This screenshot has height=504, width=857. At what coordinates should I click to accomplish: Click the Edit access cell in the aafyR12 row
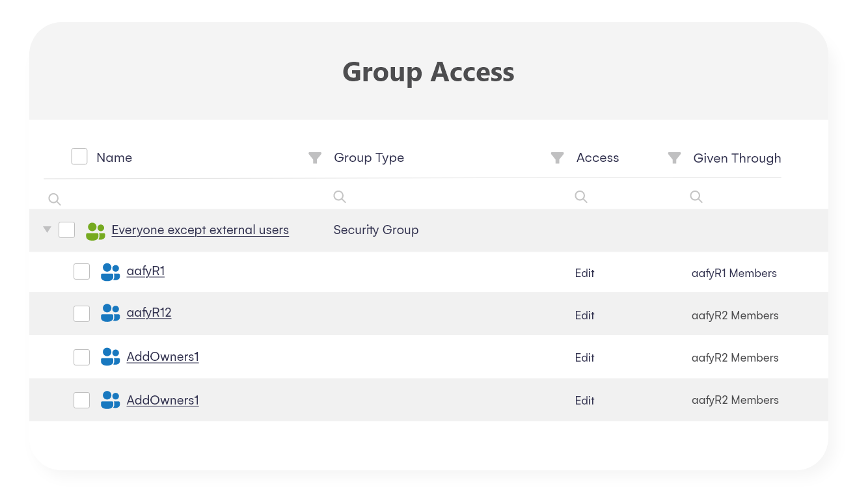coord(585,315)
